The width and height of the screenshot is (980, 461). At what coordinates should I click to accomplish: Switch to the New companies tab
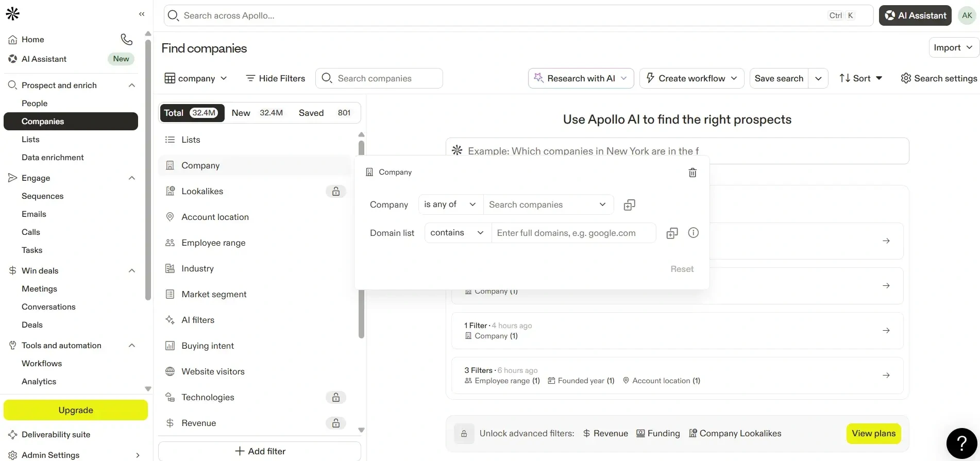point(257,113)
